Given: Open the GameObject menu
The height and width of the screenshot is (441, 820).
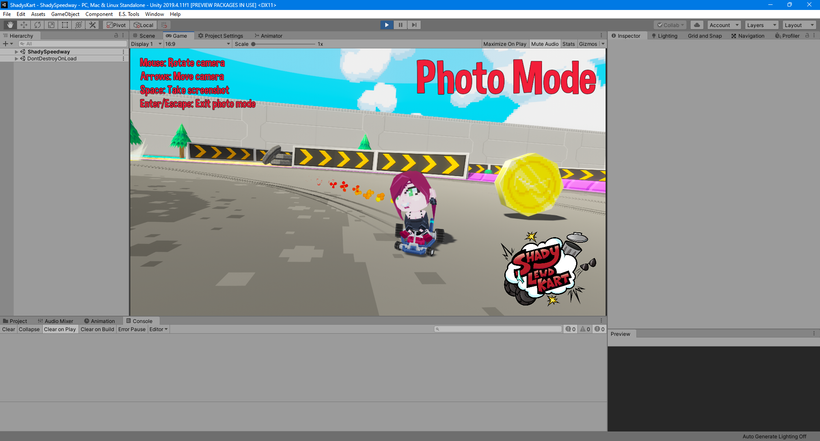Looking at the screenshot, I should coord(65,14).
